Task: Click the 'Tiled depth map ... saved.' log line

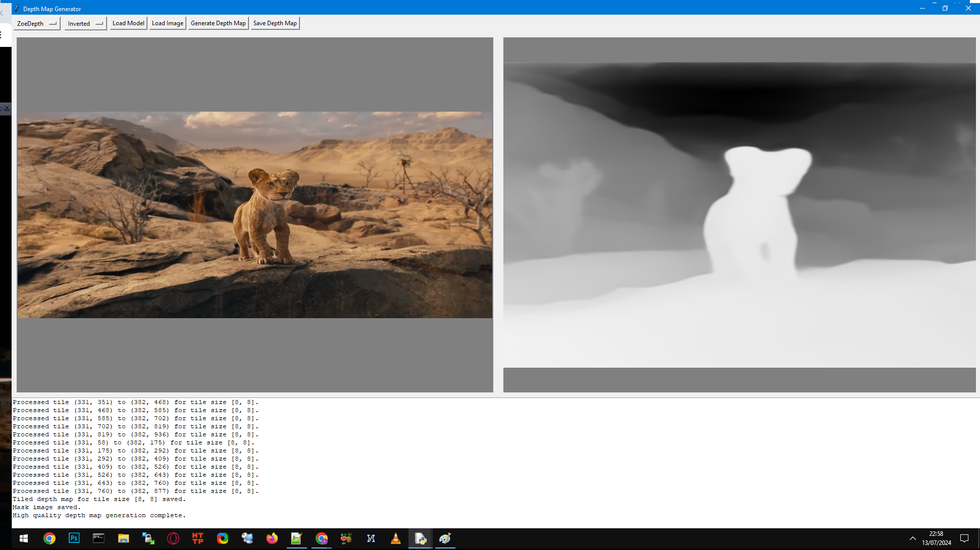Action: coord(99,499)
